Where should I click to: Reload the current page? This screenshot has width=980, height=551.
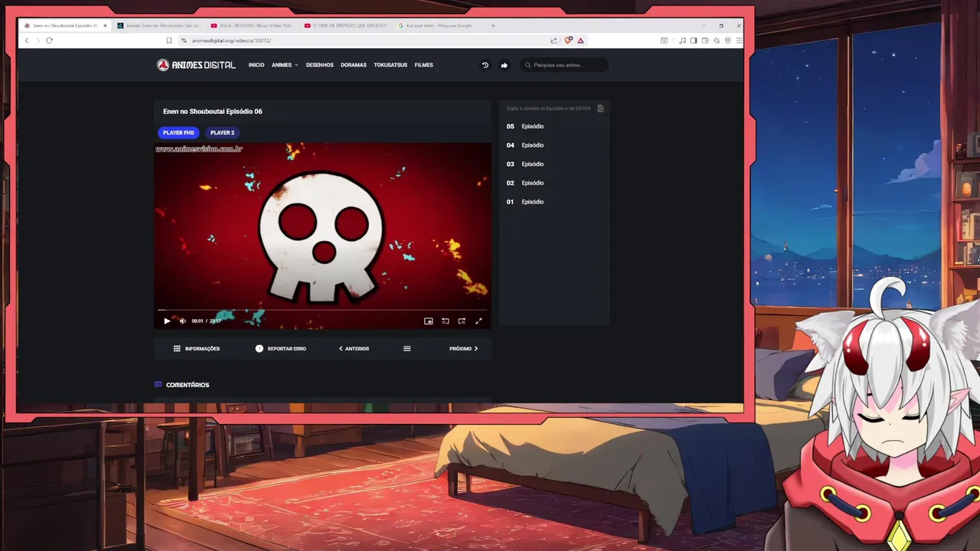tap(50, 40)
